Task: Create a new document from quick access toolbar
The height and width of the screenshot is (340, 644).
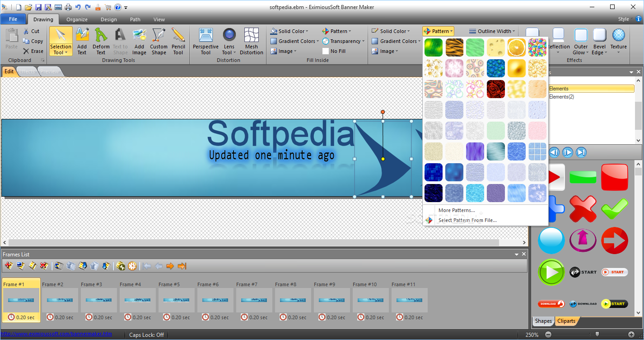Action: (19, 7)
